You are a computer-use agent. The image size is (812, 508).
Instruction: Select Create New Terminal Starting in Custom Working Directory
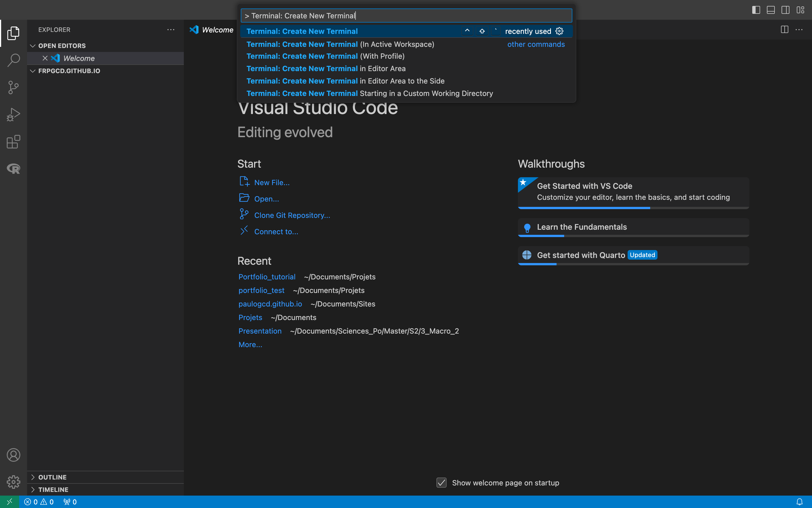[x=406, y=93]
